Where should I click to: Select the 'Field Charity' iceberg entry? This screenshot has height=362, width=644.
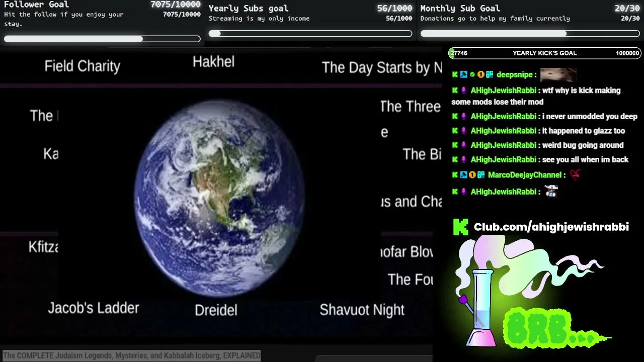tap(83, 66)
